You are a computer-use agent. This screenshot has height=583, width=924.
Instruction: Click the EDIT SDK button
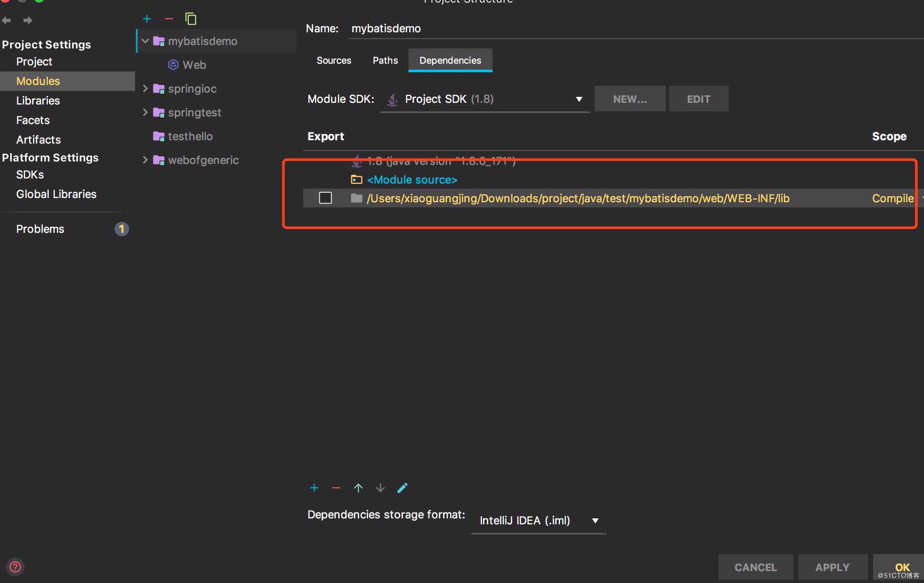click(x=699, y=99)
